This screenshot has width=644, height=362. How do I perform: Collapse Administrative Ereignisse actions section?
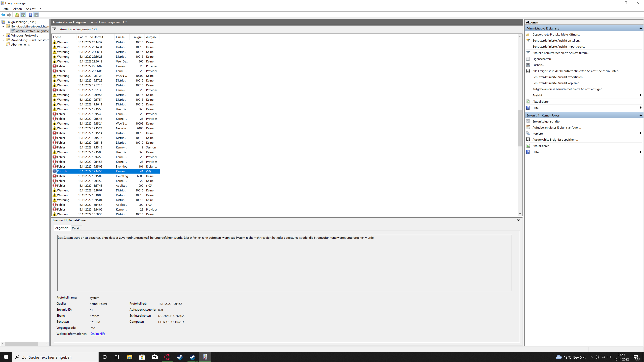[x=640, y=28]
